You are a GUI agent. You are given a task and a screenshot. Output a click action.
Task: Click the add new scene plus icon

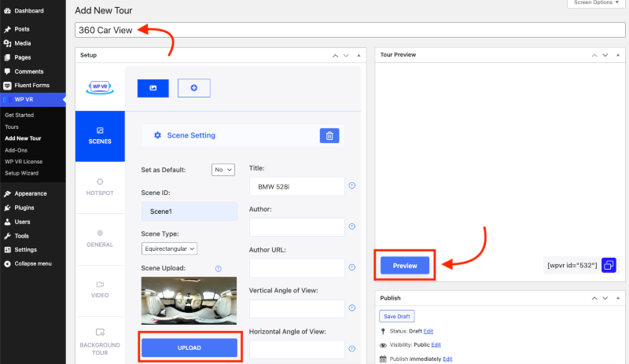pos(193,88)
